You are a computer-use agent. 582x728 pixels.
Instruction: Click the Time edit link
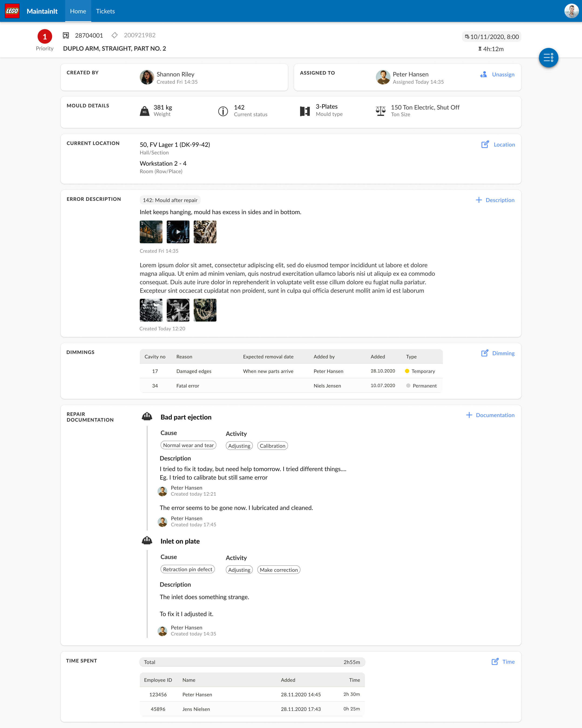click(508, 662)
